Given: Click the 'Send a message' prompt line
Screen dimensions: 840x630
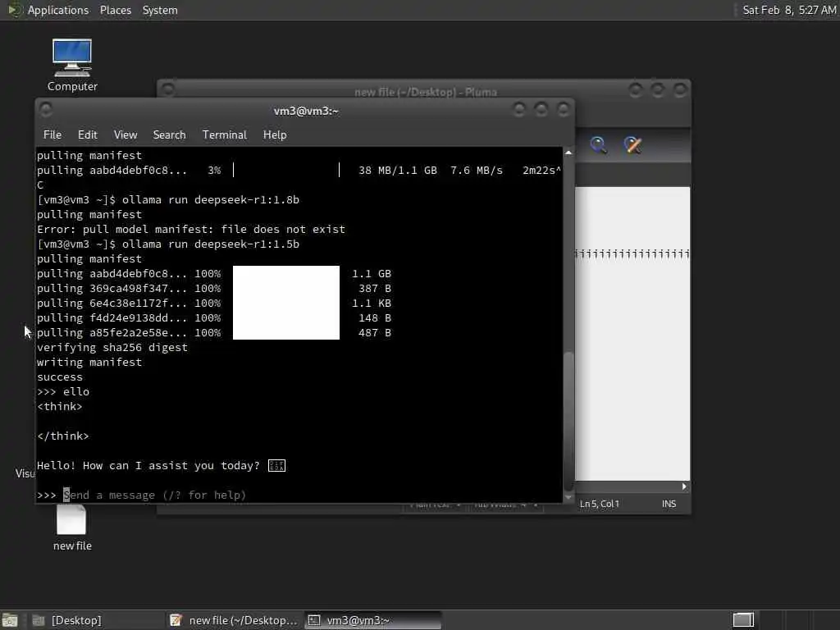Looking at the screenshot, I should click(141, 495).
